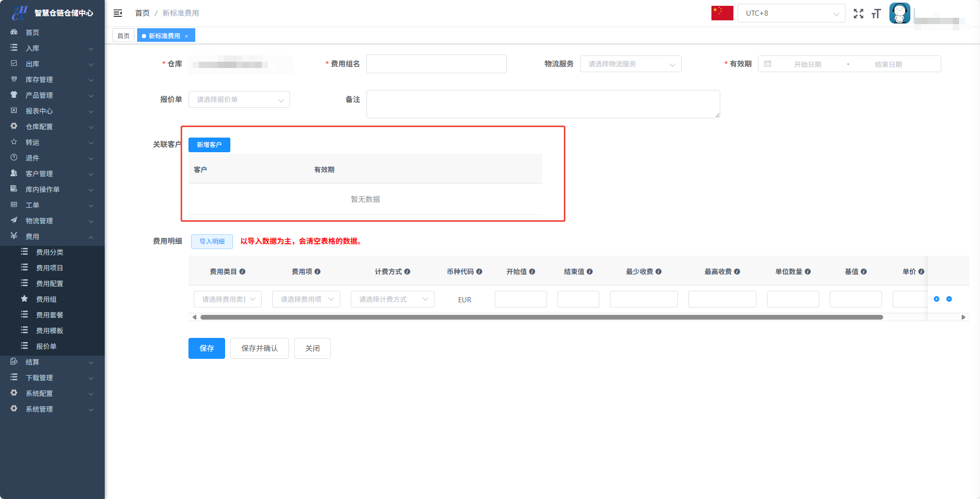Show the 单位数量 help tooltip icon
980x499 pixels.
click(x=808, y=271)
